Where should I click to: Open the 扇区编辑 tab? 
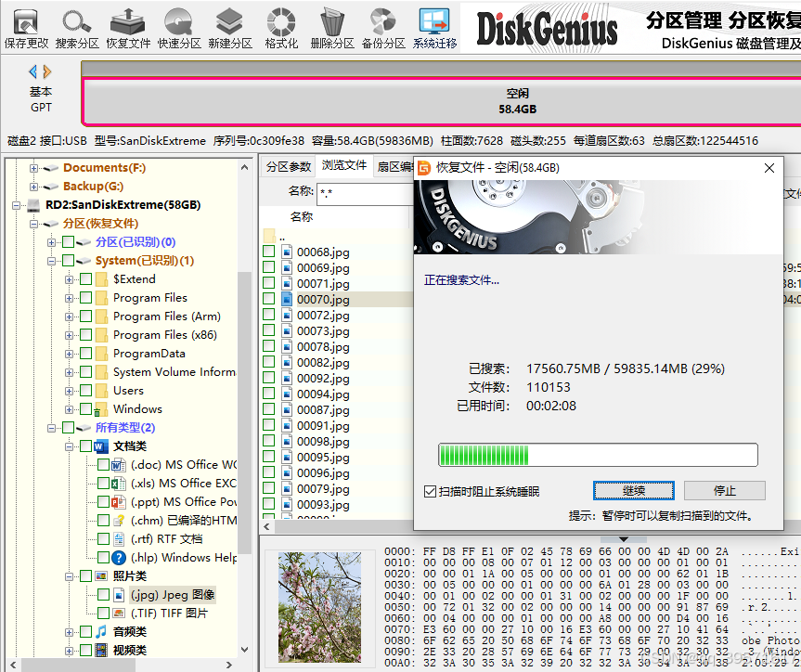click(394, 166)
